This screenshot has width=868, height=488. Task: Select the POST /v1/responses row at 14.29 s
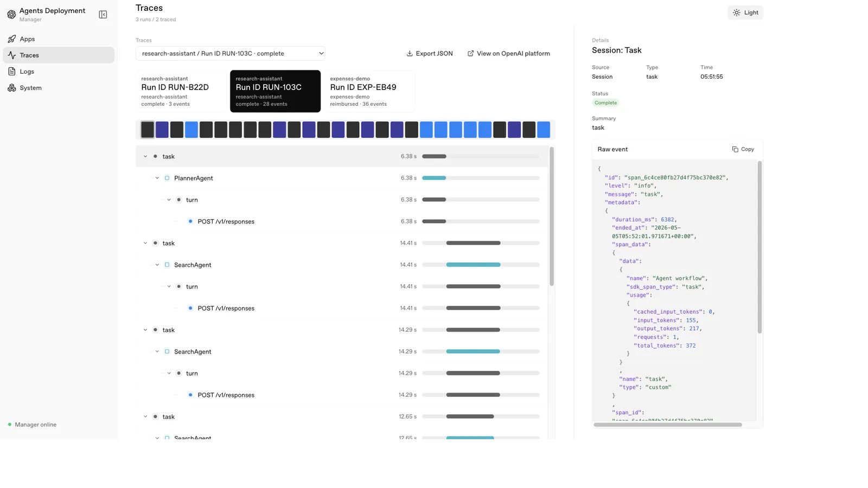pos(342,395)
